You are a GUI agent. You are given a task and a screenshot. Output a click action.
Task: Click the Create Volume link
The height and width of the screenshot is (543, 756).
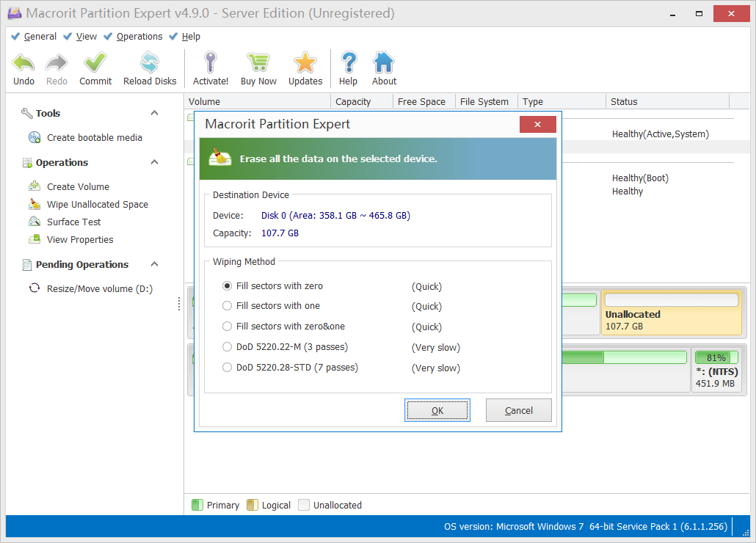[x=78, y=186]
